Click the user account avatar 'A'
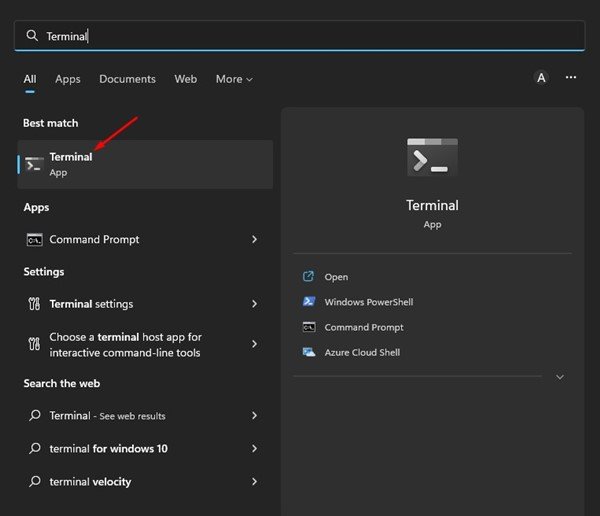 [541, 78]
